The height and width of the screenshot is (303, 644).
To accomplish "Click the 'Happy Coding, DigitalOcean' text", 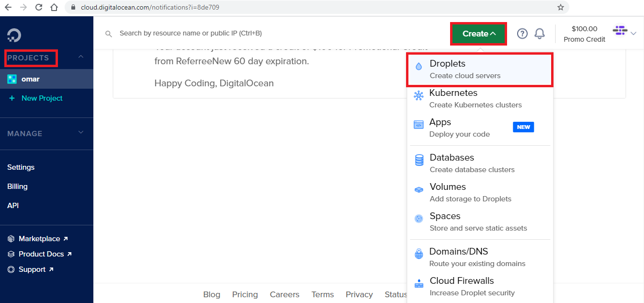I will point(214,83).
